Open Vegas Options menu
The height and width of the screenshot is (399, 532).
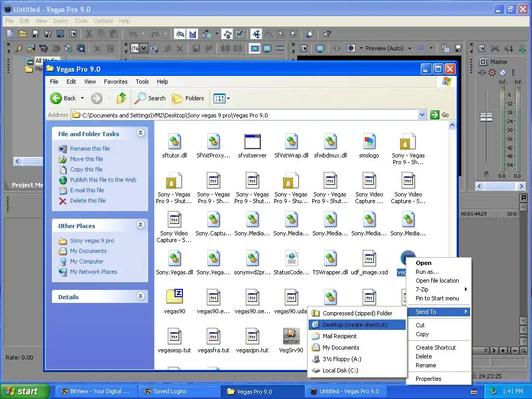(x=103, y=21)
